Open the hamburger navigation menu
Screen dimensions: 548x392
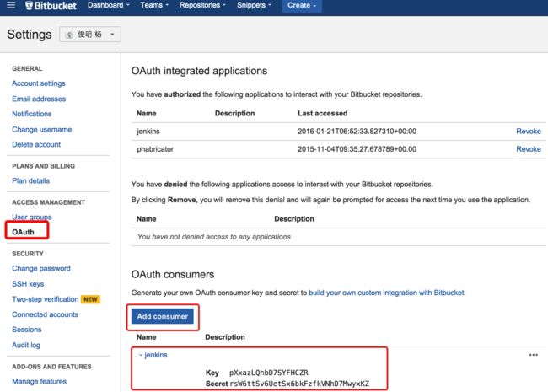[x=11, y=5]
